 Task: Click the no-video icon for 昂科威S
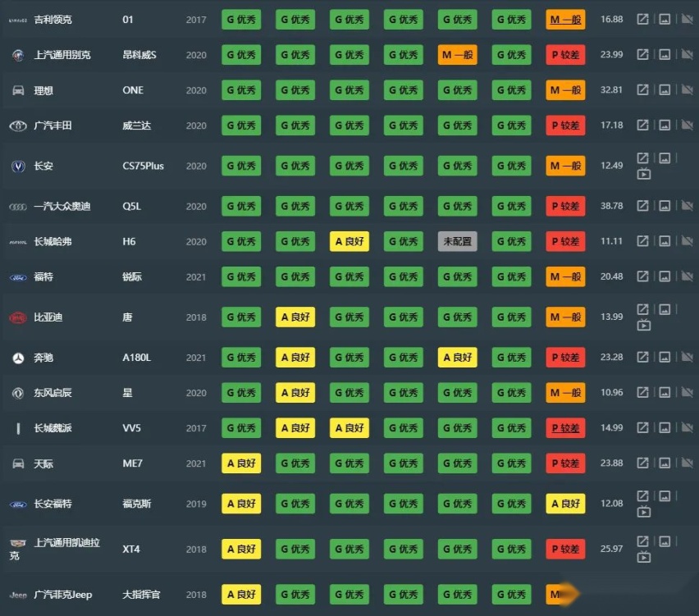tap(687, 54)
